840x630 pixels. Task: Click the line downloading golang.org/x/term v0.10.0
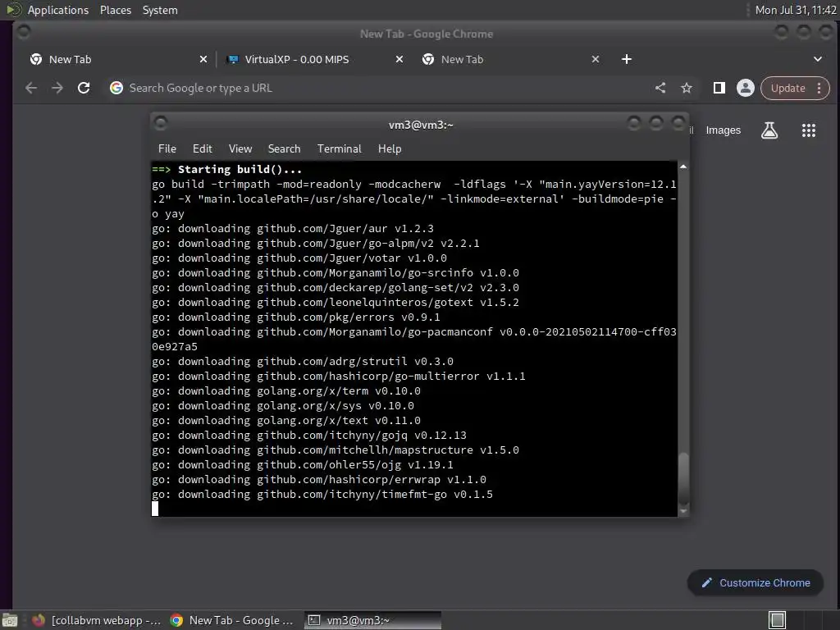[x=286, y=391]
